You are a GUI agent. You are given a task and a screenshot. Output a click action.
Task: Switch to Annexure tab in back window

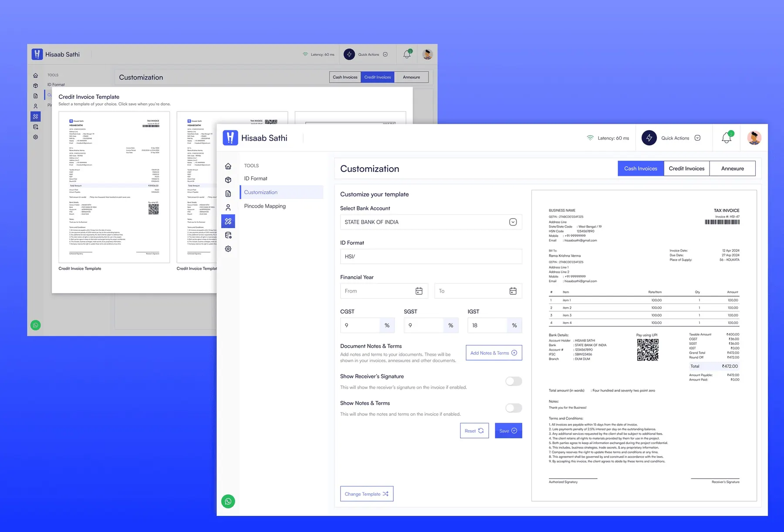pos(411,77)
